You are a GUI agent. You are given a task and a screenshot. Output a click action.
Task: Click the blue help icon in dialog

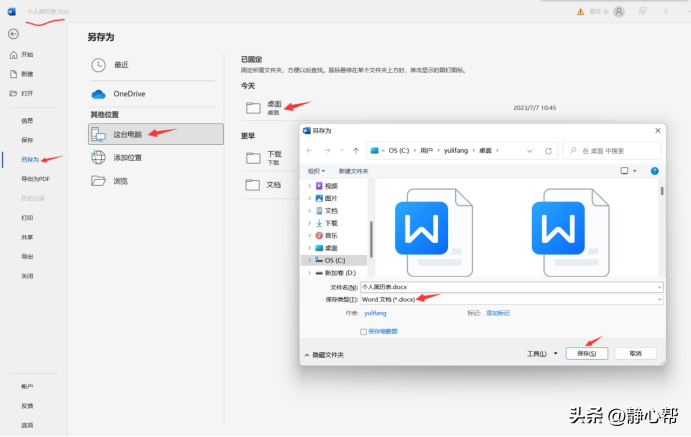point(655,171)
